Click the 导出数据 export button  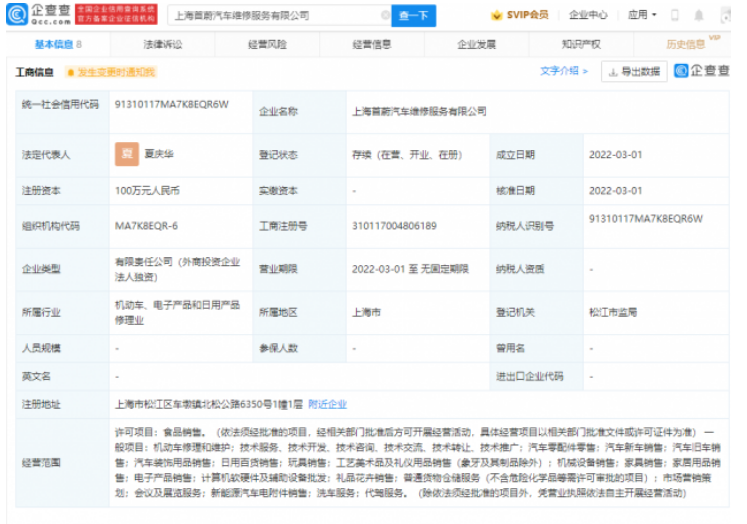click(x=634, y=71)
